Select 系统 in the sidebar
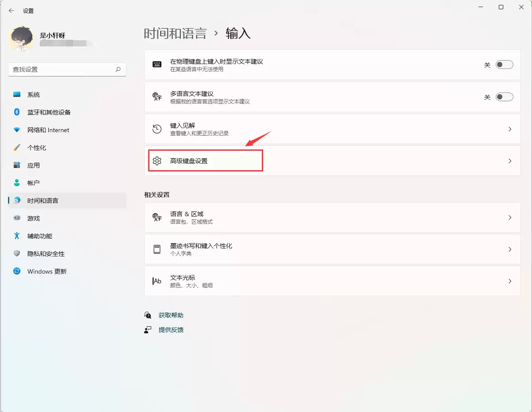 coord(34,94)
